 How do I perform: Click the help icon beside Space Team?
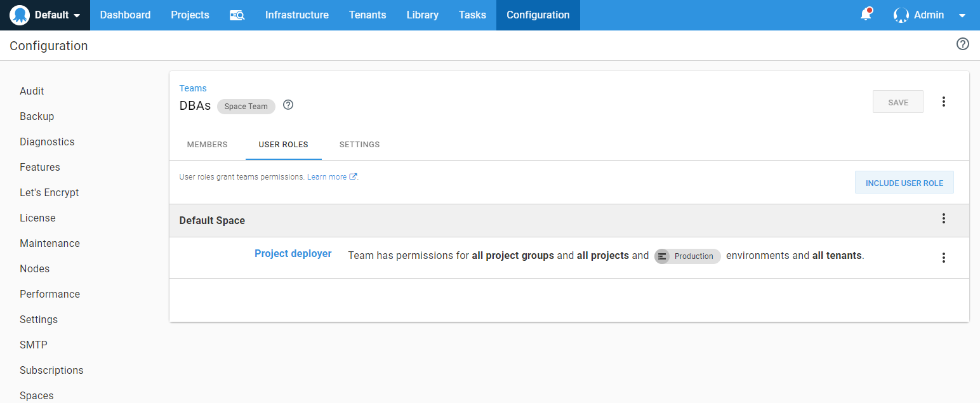(288, 105)
